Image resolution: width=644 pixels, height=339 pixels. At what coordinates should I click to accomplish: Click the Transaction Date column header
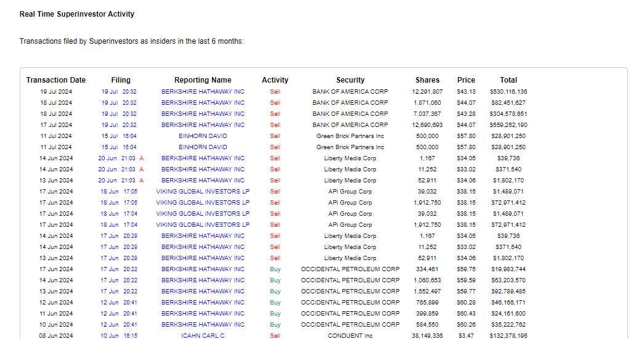point(56,80)
